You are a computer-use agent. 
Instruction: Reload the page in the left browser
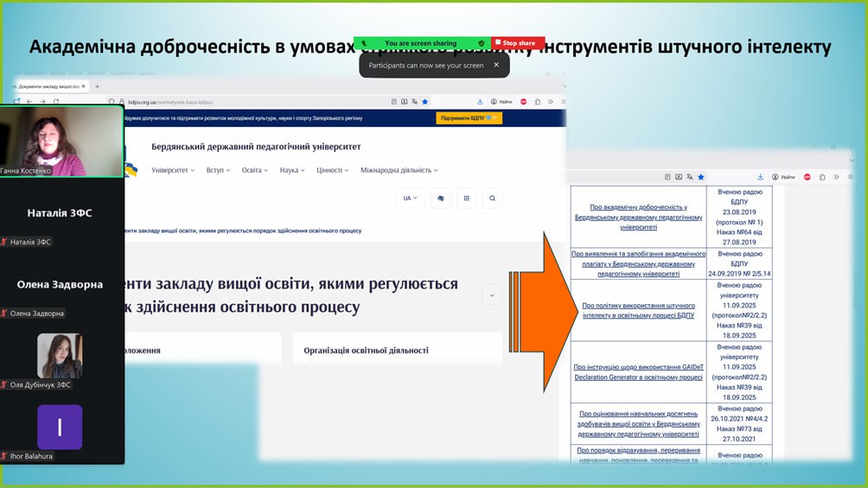57,102
